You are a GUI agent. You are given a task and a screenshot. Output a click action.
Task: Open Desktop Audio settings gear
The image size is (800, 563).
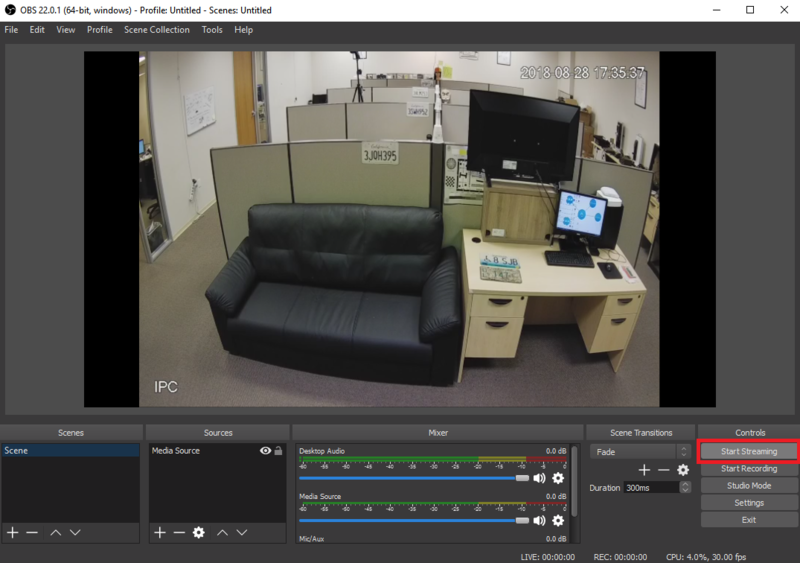(x=558, y=478)
